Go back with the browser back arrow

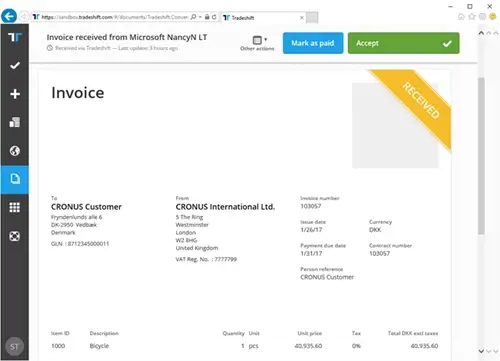point(9,16)
